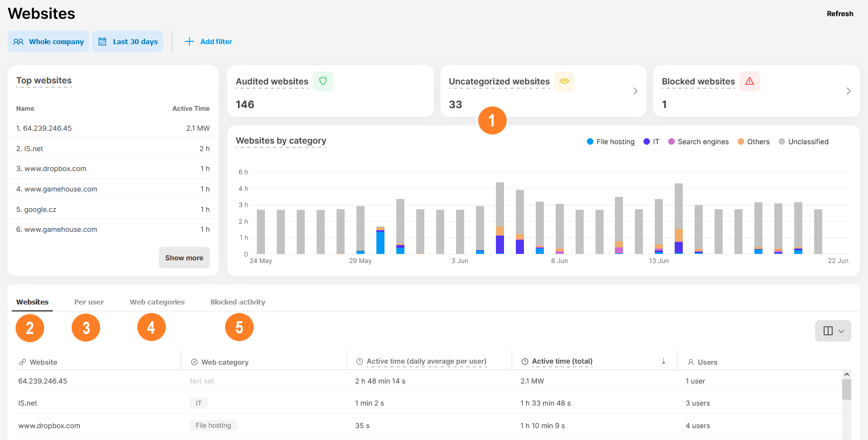The image size is (868, 440).
Task: Click the yellow eye icon beside Uncategorized websites
Action: [x=564, y=81]
